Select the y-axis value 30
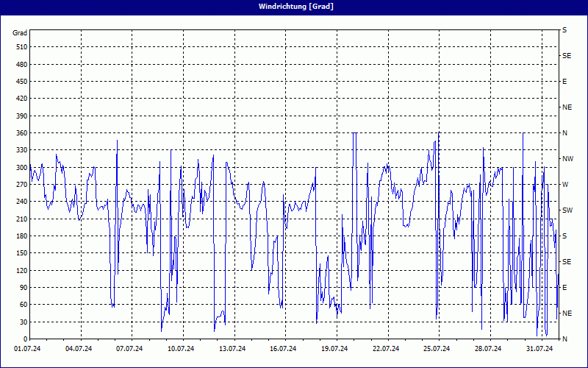The width and height of the screenshot is (588, 368). (24, 322)
